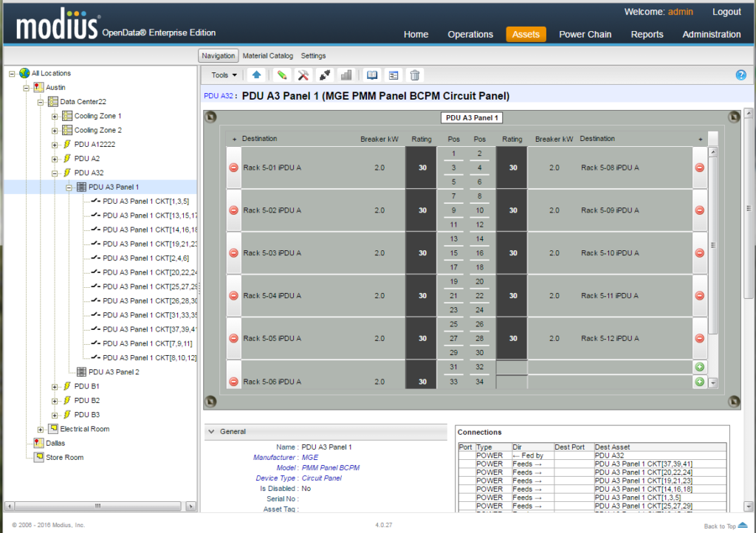This screenshot has width=756, height=533.
Task: Expand the PDU B1 tree node
Action: coord(55,387)
